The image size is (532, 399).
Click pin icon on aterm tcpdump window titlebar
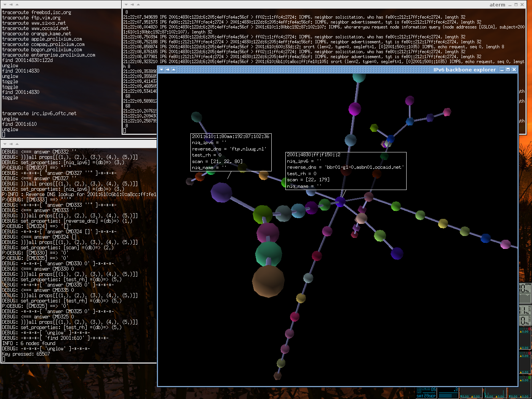click(x=132, y=5)
